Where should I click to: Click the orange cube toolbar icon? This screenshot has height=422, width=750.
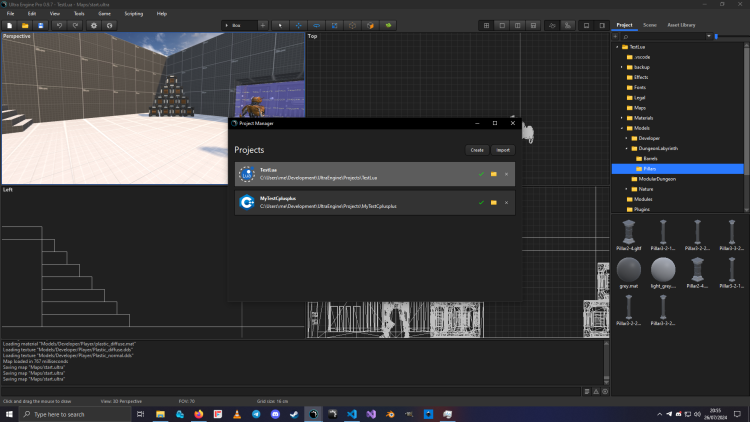pyautogui.click(x=370, y=25)
